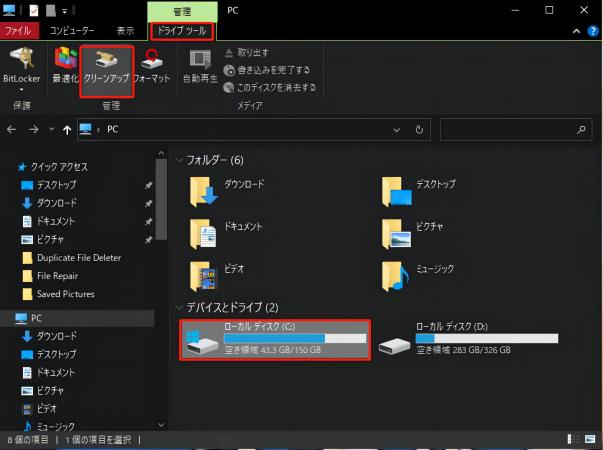603x450 pixels.
Task: Switch to the ドライブ ツール ribbon tab
Action: tap(182, 31)
